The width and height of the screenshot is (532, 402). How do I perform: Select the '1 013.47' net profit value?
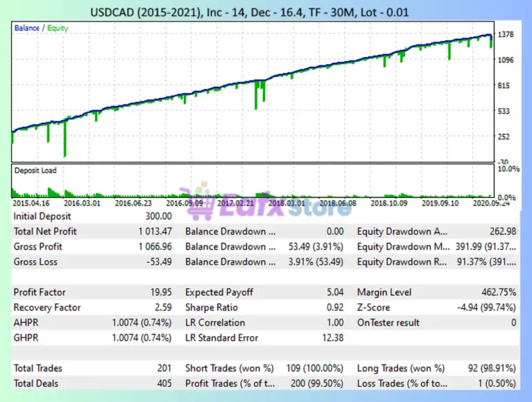point(155,232)
